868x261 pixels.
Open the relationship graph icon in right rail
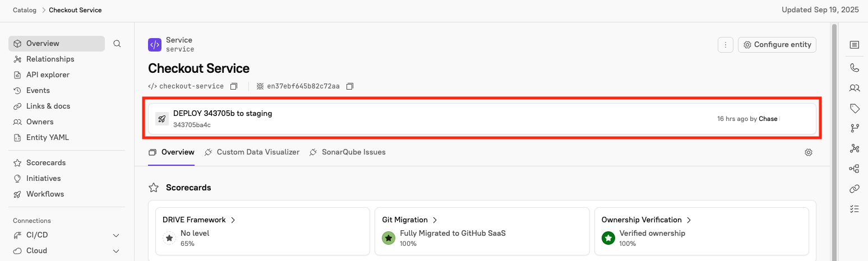pos(855,148)
